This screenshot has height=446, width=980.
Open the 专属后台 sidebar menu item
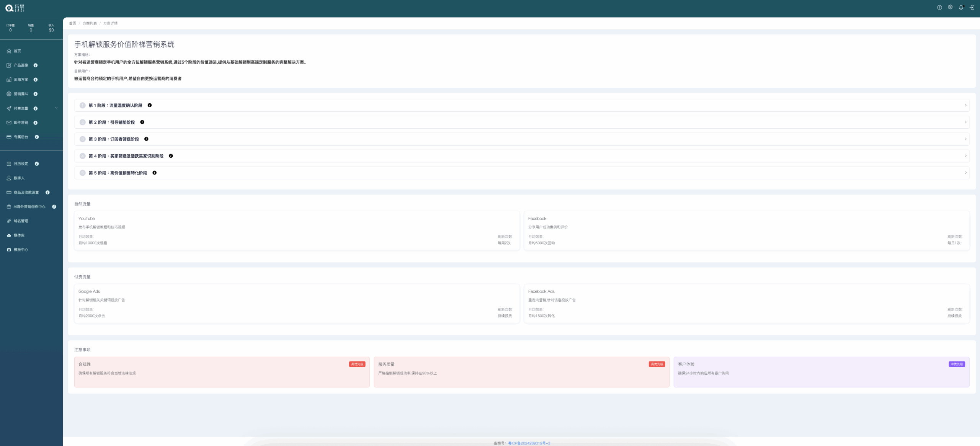click(21, 137)
